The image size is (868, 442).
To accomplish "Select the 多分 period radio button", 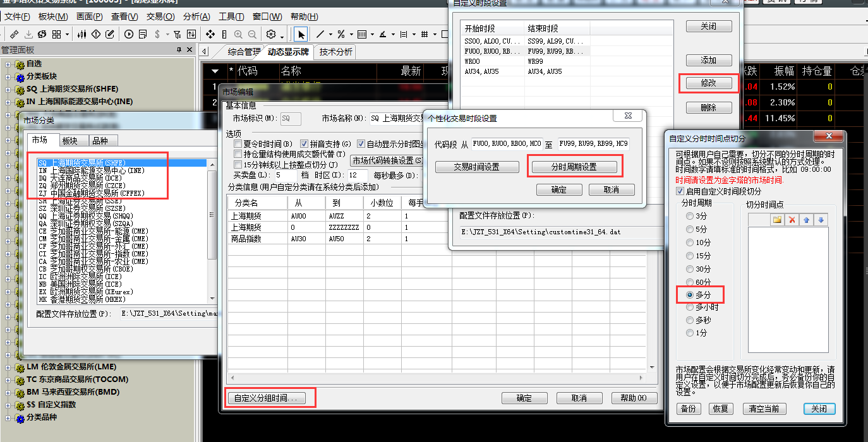I will (x=690, y=295).
